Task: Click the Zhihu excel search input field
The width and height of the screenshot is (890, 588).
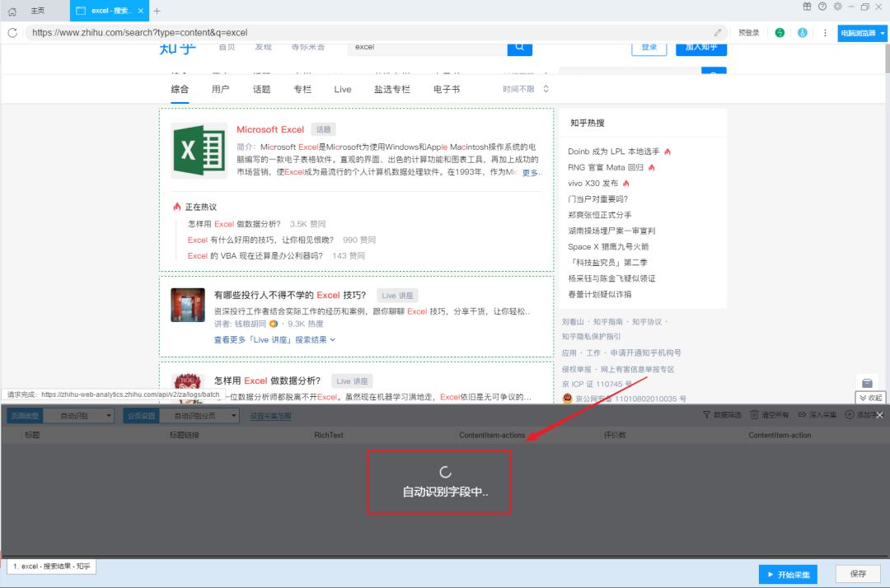Action: tap(428, 48)
